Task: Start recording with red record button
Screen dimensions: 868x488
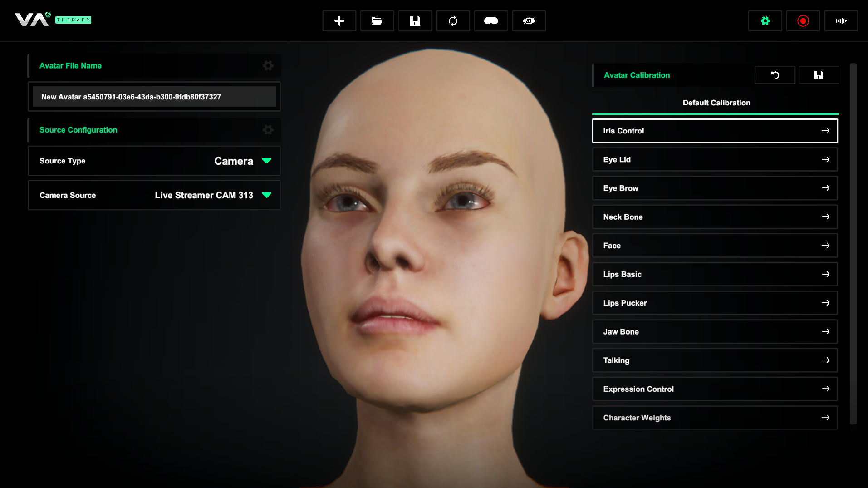Action: [x=803, y=21]
